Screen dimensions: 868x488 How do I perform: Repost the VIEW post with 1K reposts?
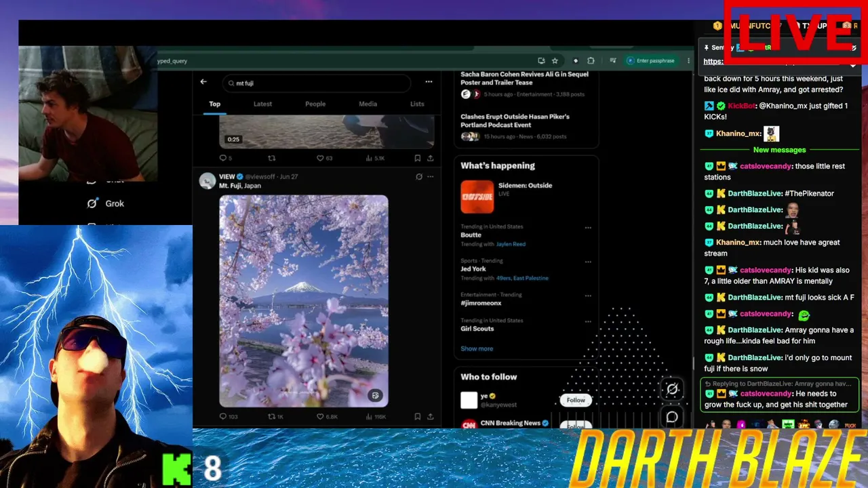coord(275,417)
